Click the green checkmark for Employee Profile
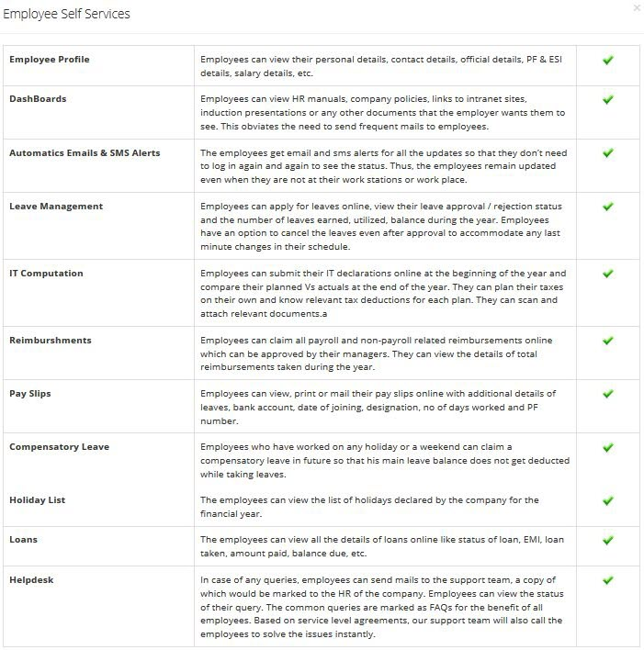644x650 pixels. pos(608,60)
